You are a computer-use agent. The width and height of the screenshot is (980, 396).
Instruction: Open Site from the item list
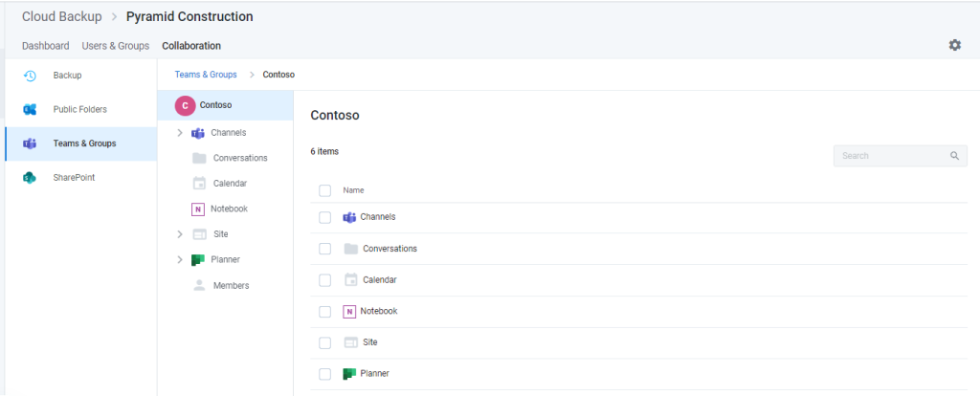[x=370, y=342]
